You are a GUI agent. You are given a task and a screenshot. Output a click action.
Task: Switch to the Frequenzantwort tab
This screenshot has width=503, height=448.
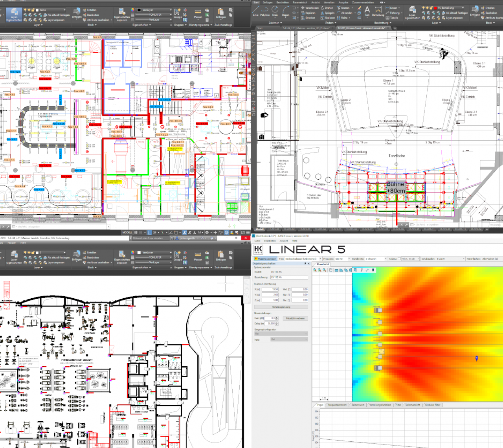[337, 405]
